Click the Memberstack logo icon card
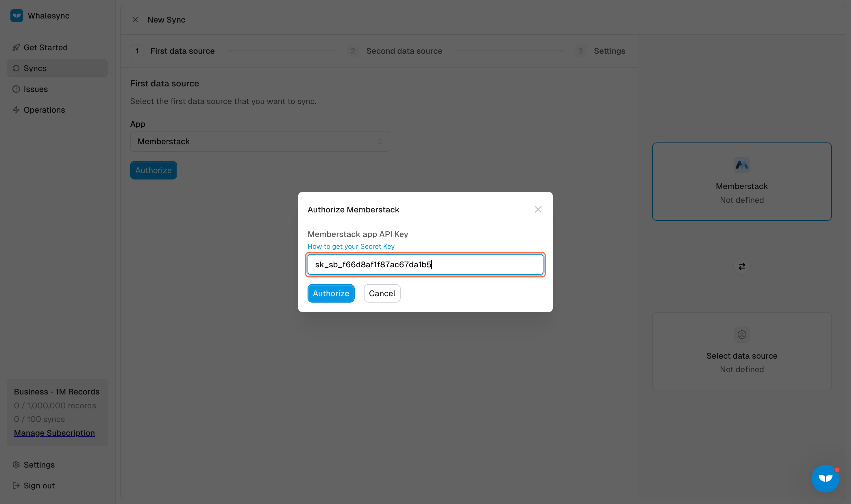Image resolution: width=851 pixels, height=504 pixels. (x=742, y=165)
